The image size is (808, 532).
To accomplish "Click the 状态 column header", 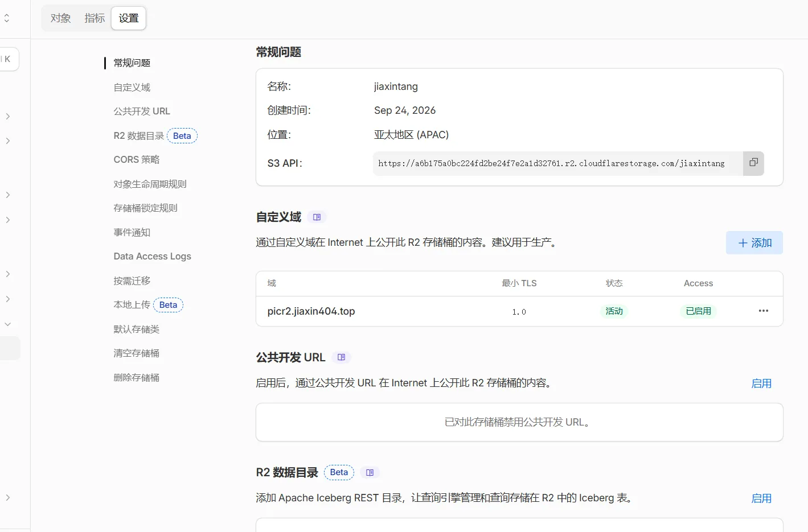I will point(614,283).
